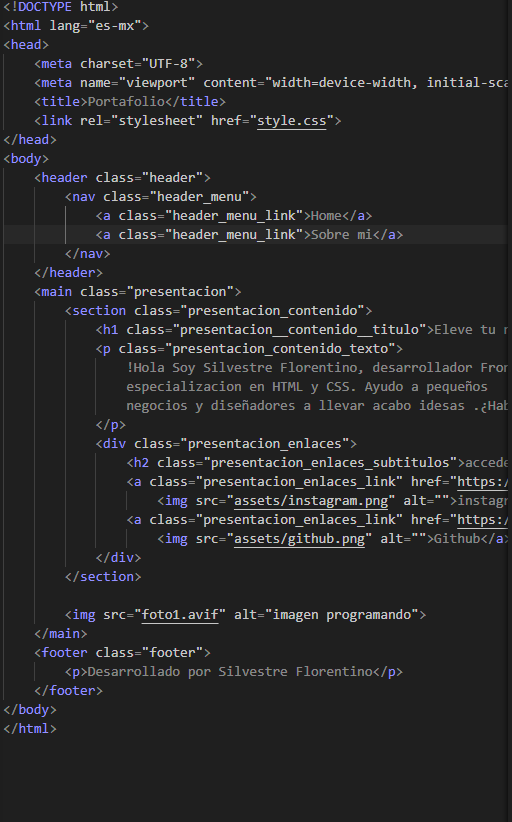Click the "style.css" href link

tap(291, 121)
